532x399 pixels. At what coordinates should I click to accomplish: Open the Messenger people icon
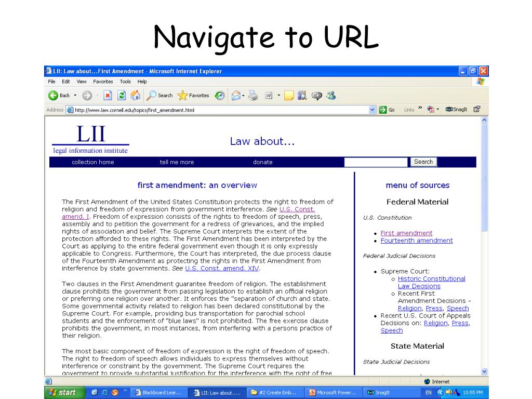click(331, 96)
